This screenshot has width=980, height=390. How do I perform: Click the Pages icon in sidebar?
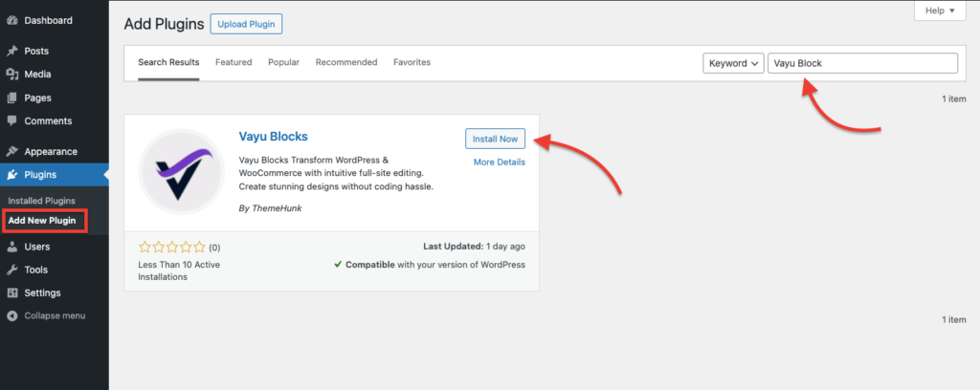click(11, 97)
